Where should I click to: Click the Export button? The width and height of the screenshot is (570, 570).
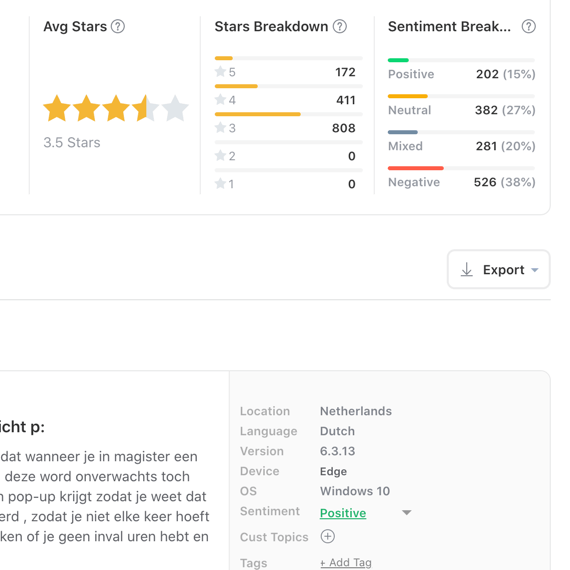click(x=498, y=269)
